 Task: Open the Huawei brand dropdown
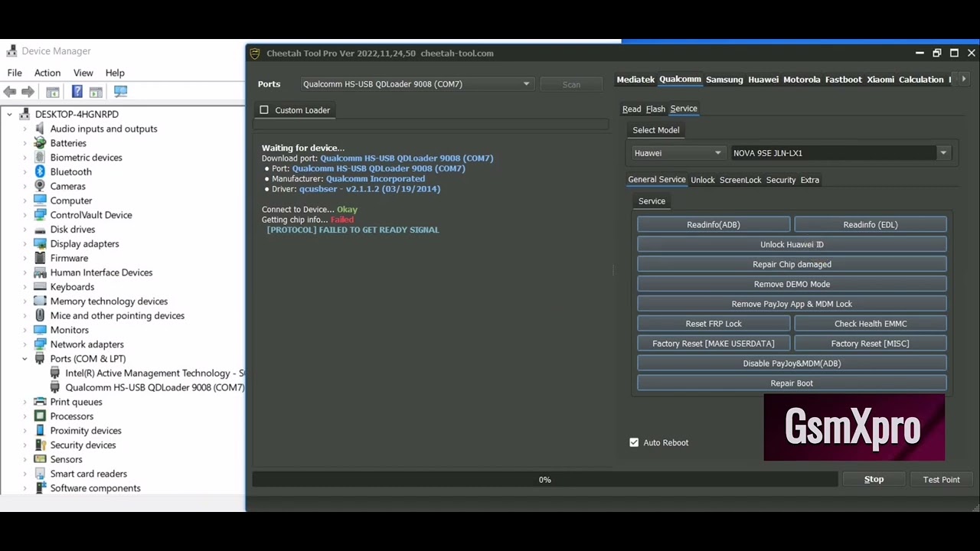677,153
